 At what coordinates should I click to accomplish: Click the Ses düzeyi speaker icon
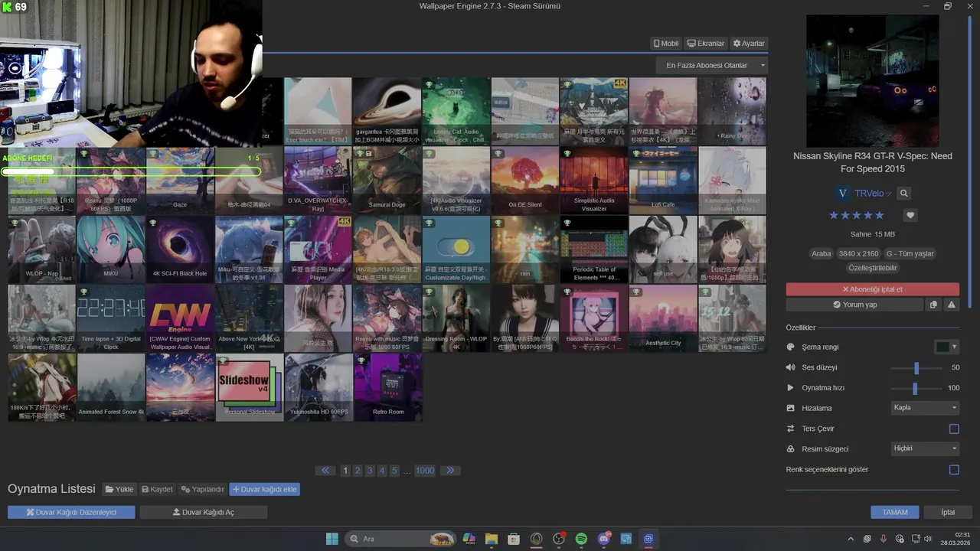(x=791, y=367)
